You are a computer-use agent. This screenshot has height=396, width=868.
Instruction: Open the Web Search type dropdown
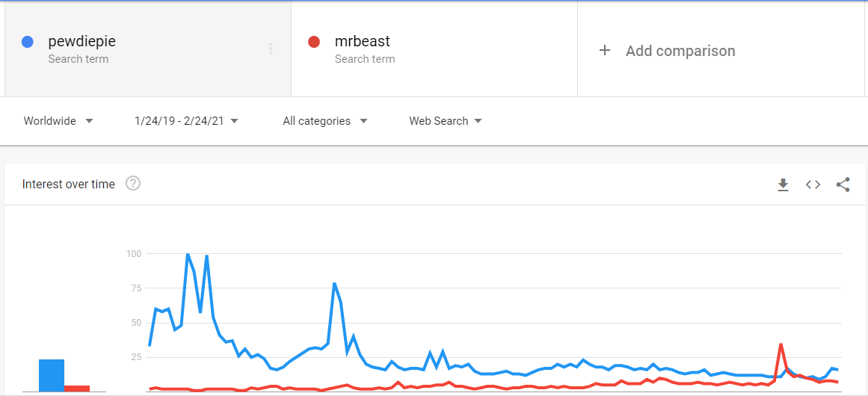tap(446, 121)
